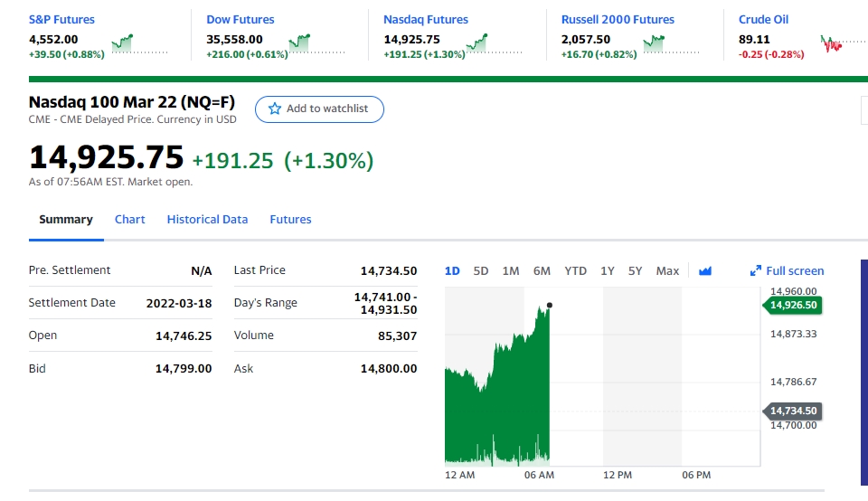Screen dimensions: 868x501
Task: Click the Nasdaq Futures mini sparkline
Action: [494, 43]
